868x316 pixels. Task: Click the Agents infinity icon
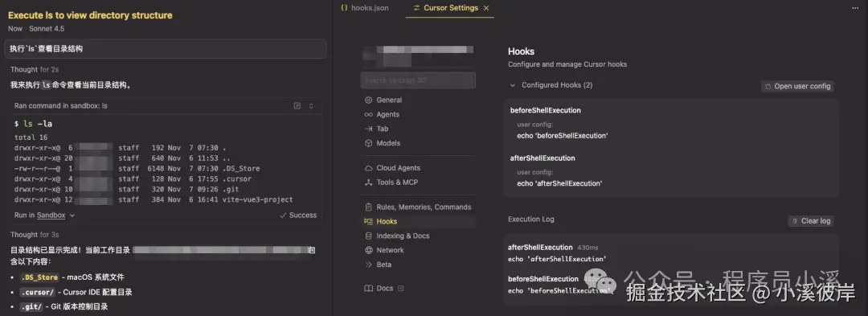click(x=368, y=114)
